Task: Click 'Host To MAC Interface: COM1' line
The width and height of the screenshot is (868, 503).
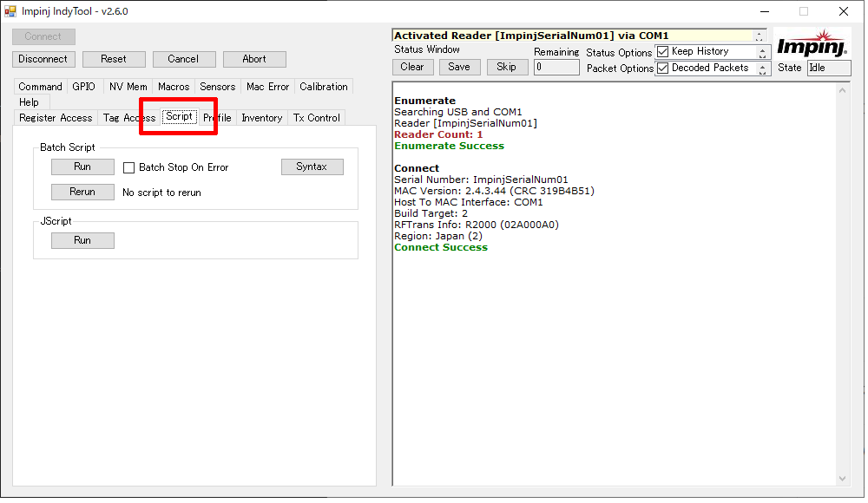Action: tap(469, 203)
